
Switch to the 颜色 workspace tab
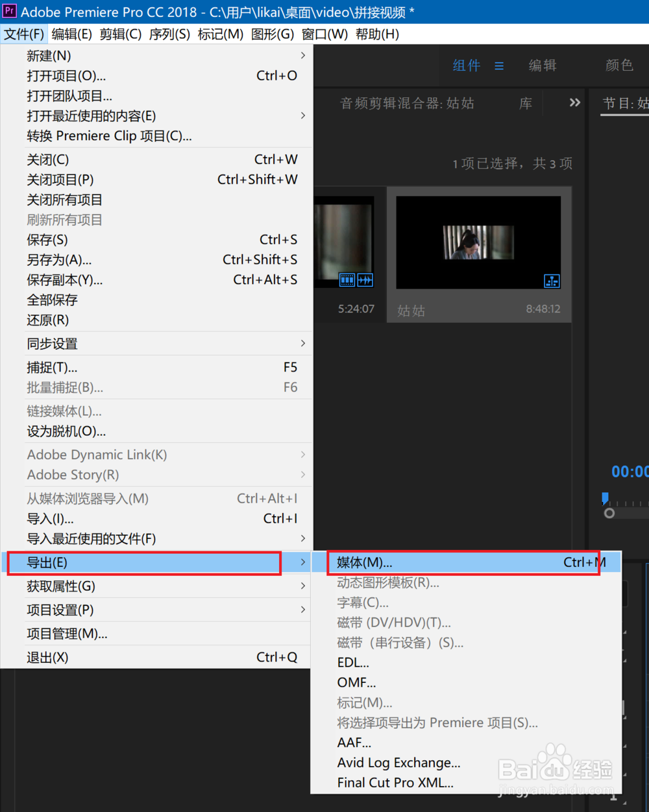pos(618,66)
